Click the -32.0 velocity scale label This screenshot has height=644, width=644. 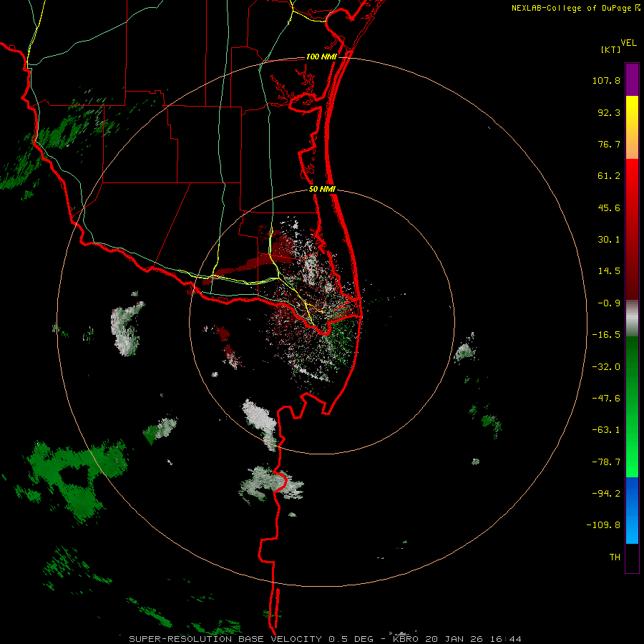coord(606,367)
